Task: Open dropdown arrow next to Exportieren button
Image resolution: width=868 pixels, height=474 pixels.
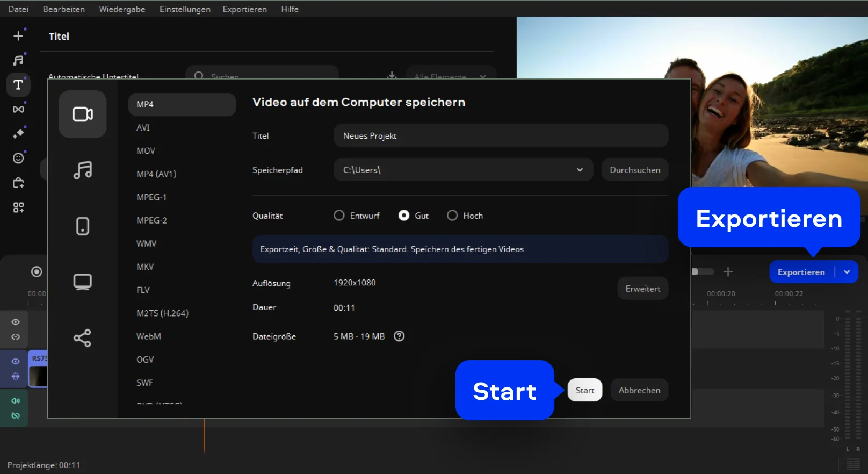Action: click(847, 272)
